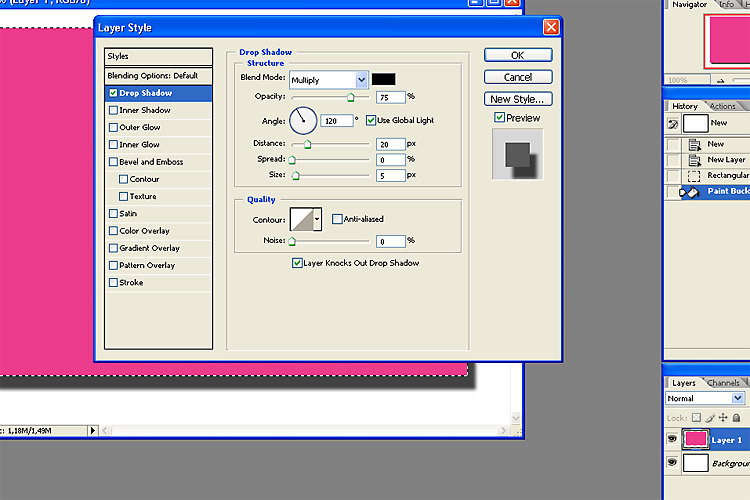Enable the Bevel and Emboss checkbox
The width and height of the screenshot is (750, 500).
pos(113,162)
